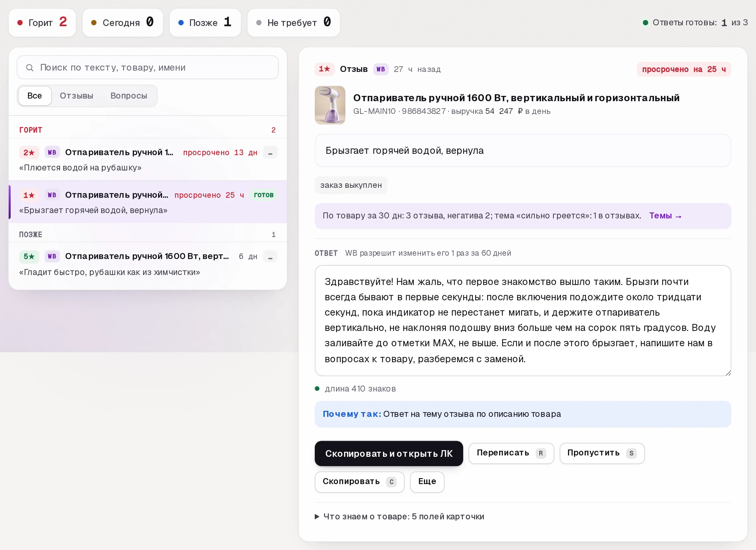Image resolution: width=756 pixels, height=550 pixels.
Task: Click the «просрочено на 25 ч» badge
Action: point(684,69)
